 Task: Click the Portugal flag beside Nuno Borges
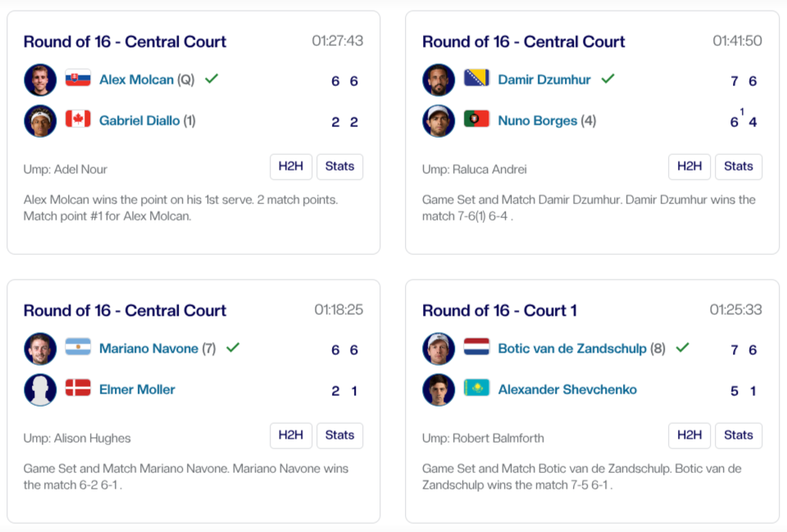[x=476, y=120]
